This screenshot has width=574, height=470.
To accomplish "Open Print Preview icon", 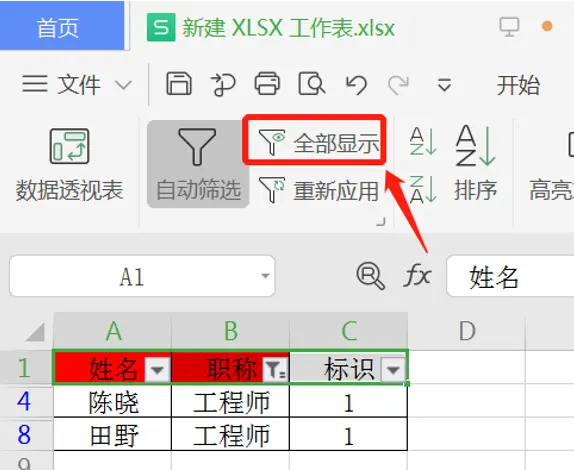I will point(312,84).
